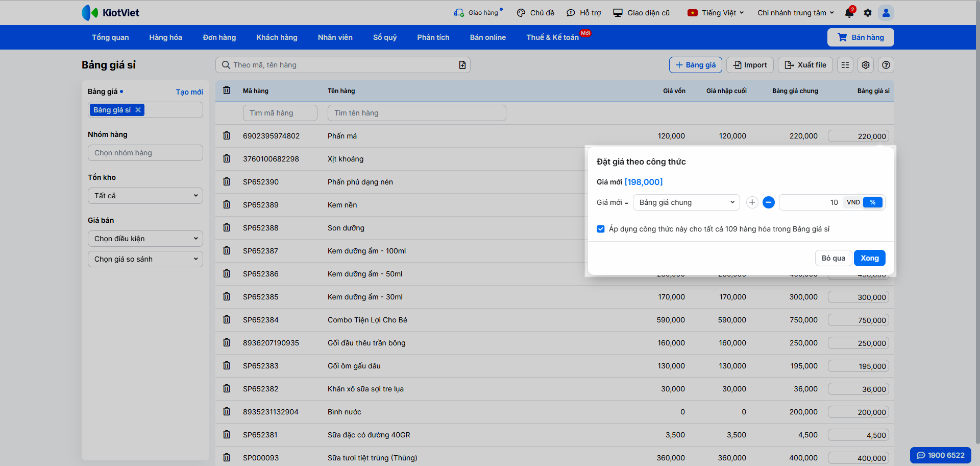Delete the Phấn má row with trash icon
The height and width of the screenshot is (466, 980).
[227, 136]
